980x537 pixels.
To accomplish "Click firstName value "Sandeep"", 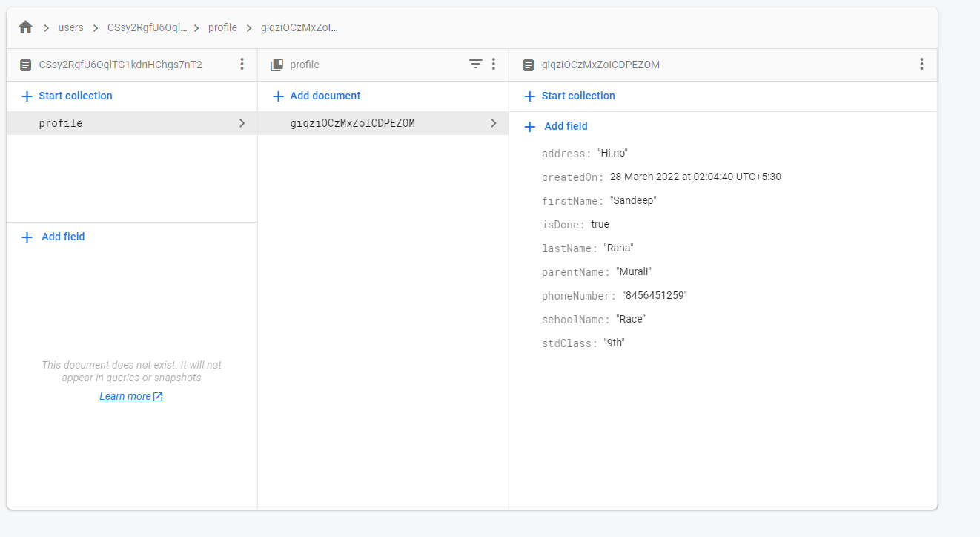I will click(x=633, y=201).
